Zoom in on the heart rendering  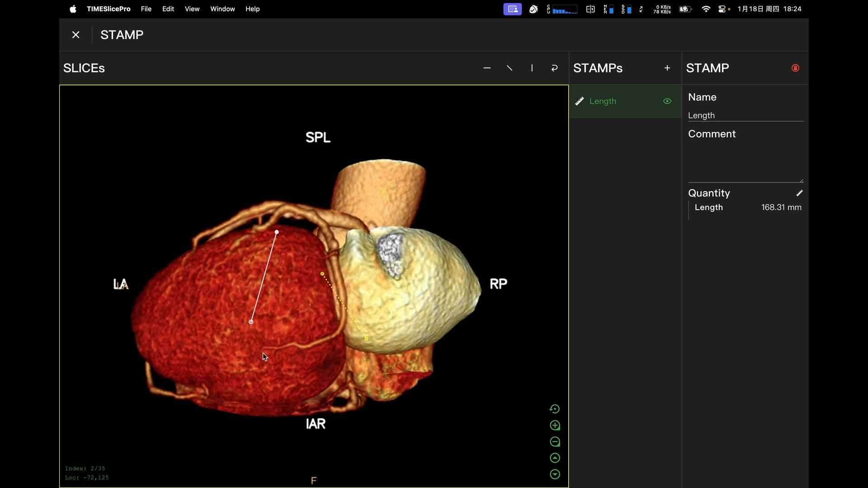tap(555, 426)
